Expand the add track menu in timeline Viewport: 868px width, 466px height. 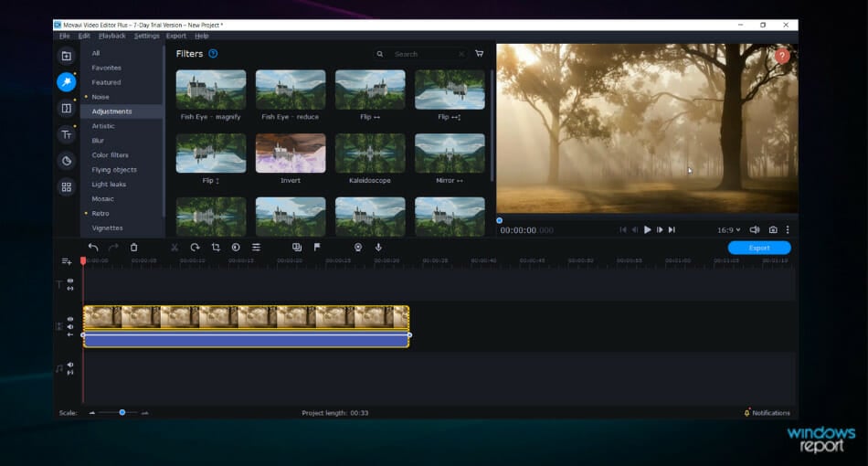pyautogui.click(x=66, y=261)
